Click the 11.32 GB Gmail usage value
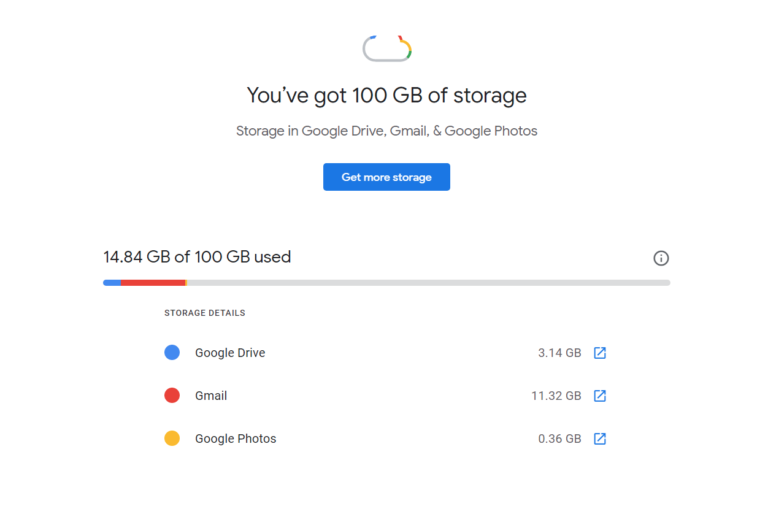Viewport: 768px width, 506px height. [x=556, y=396]
